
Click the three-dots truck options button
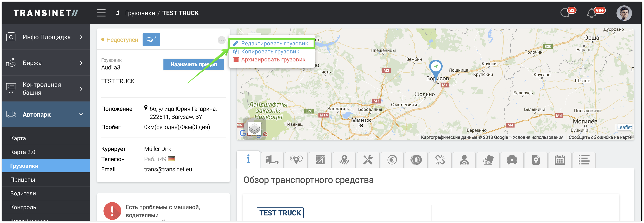[x=221, y=40]
